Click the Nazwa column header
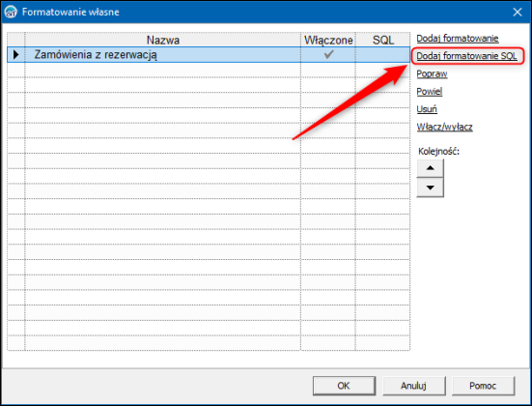Viewport: 532px width, 406px height. [163, 40]
